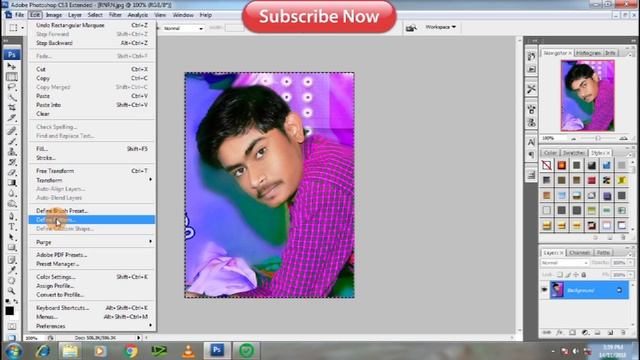Select the Pen tool
The width and height of the screenshot is (640, 360).
(x=11, y=216)
